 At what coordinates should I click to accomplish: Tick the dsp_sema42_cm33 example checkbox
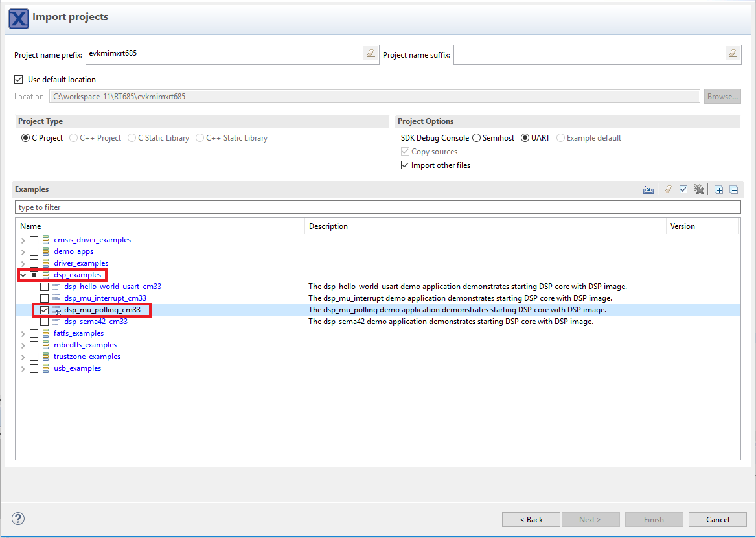pyautogui.click(x=44, y=322)
